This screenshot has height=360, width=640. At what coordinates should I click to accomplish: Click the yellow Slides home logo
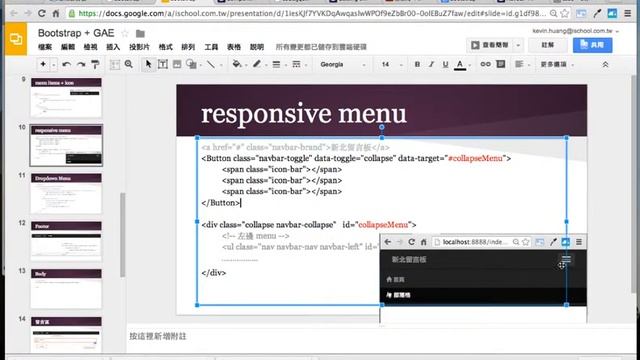[16, 39]
